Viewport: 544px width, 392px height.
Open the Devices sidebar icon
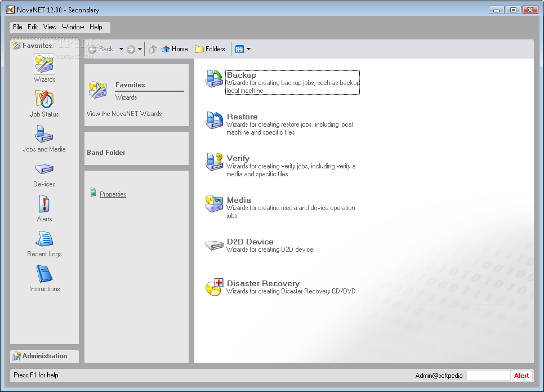tap(44, 169)
